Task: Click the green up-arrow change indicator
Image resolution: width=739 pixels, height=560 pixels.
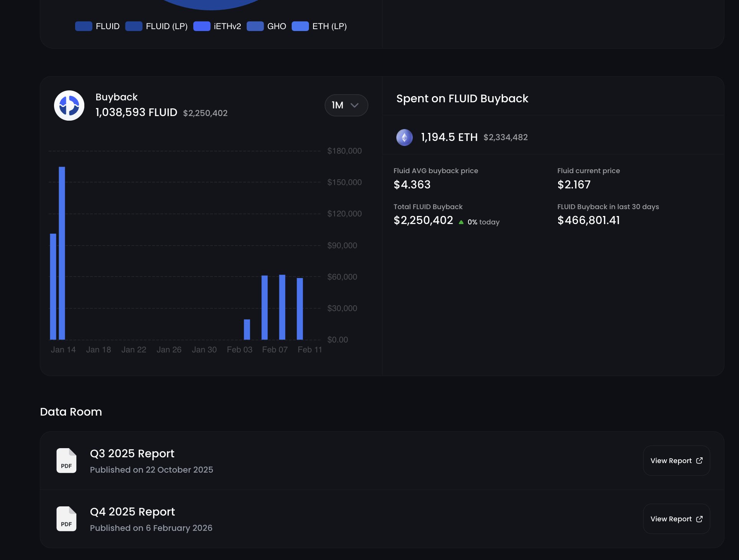Action: pyautogui.click(x=461, y=222)
